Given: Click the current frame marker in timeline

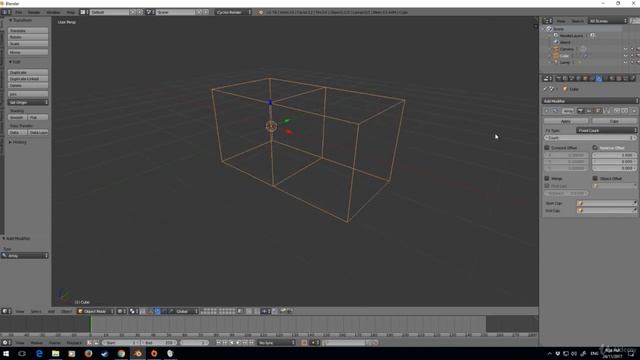Looking at the screenshot, I should point(91,325).
